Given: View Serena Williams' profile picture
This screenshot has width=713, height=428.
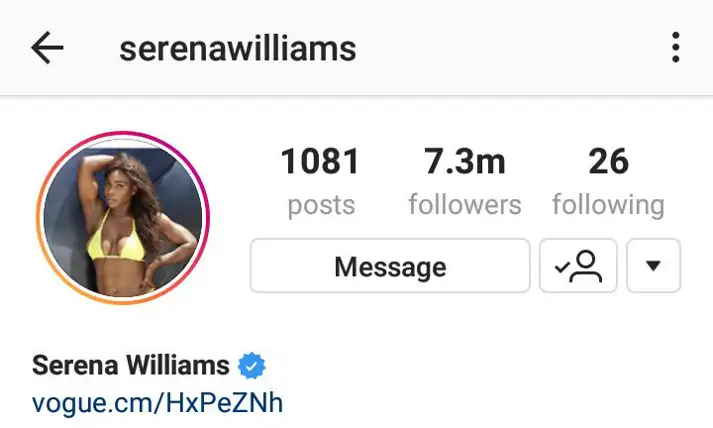Looking at the screenshot, I should 123,218.
